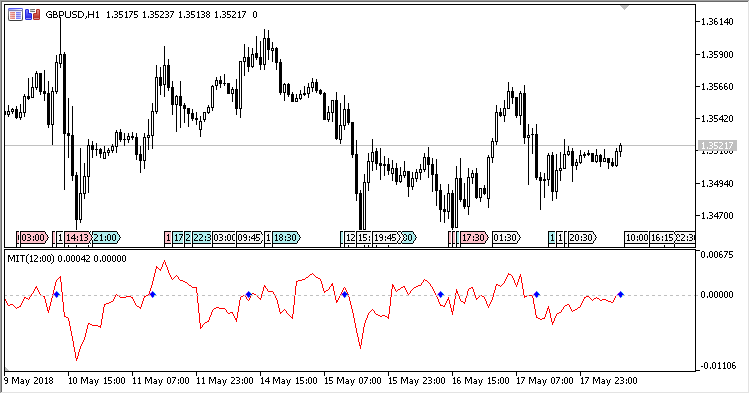Click the 1.34700 price axis label
The image size is (750, 394).
pyautogui.click(x=717, y=216)
